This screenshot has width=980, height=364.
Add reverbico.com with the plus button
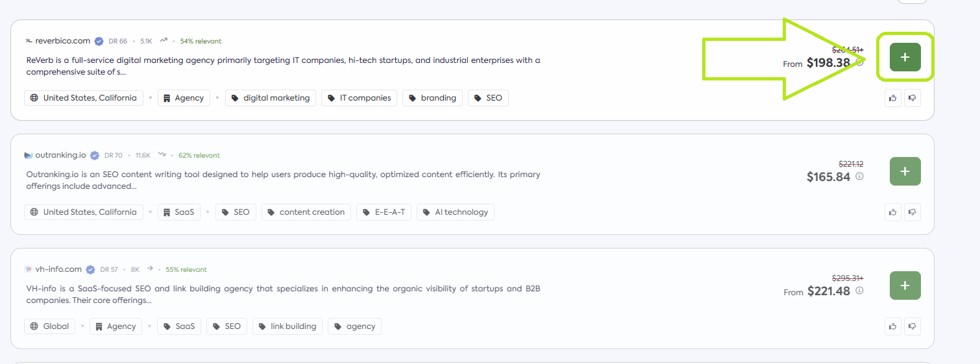pos(905,57)
